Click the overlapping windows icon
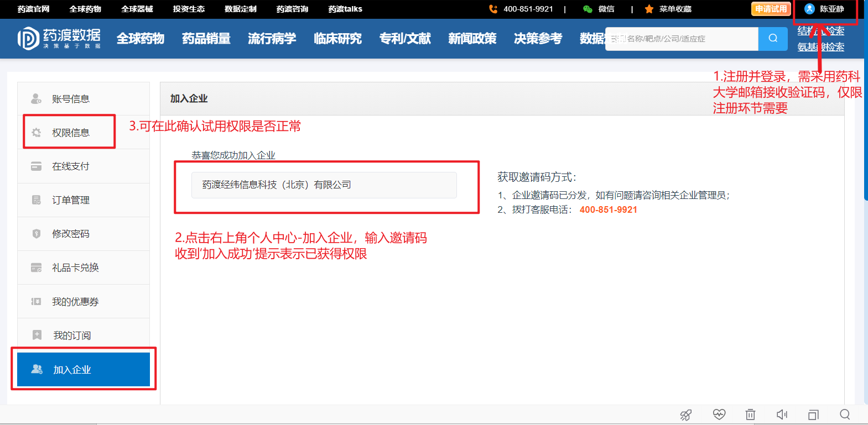868x425 pixels. point(813,414)
